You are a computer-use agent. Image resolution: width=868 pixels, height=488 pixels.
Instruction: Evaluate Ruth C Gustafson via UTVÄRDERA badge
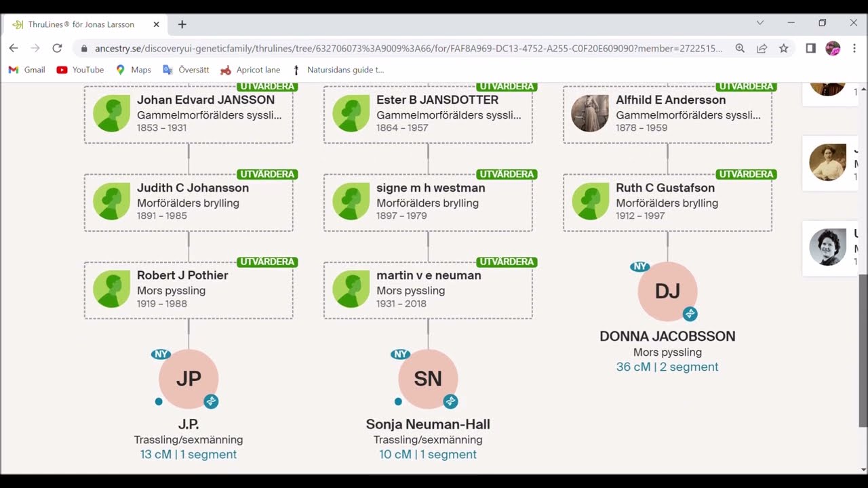(746, 174)
